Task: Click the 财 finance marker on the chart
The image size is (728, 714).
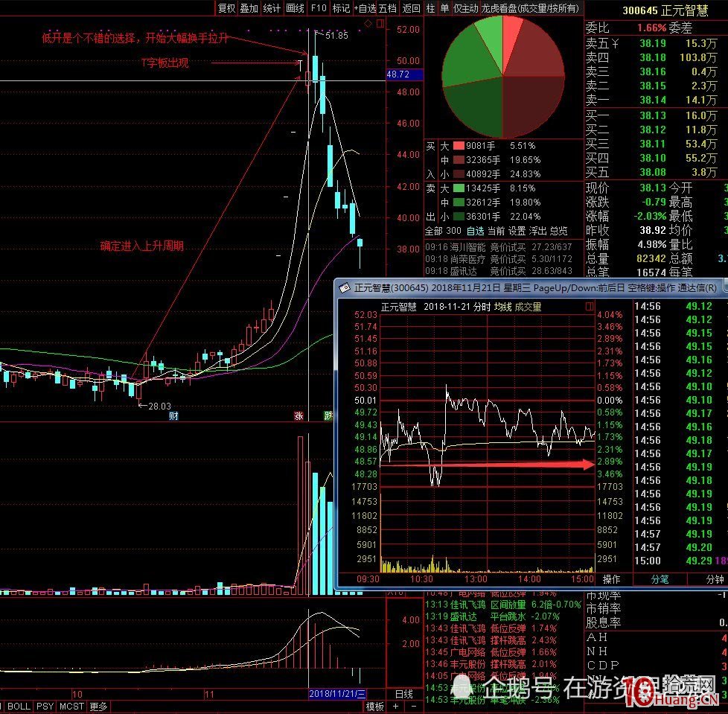Action: 173,415
